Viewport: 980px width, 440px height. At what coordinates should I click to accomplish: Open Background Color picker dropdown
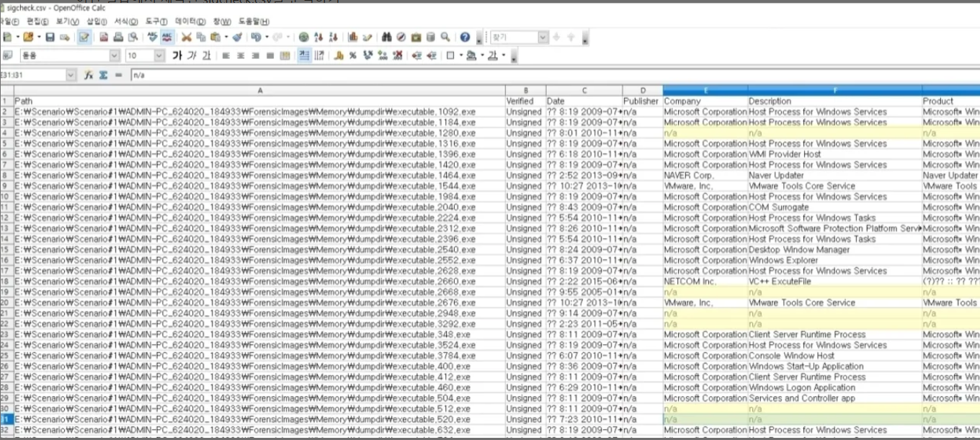(x=482, y=56)
